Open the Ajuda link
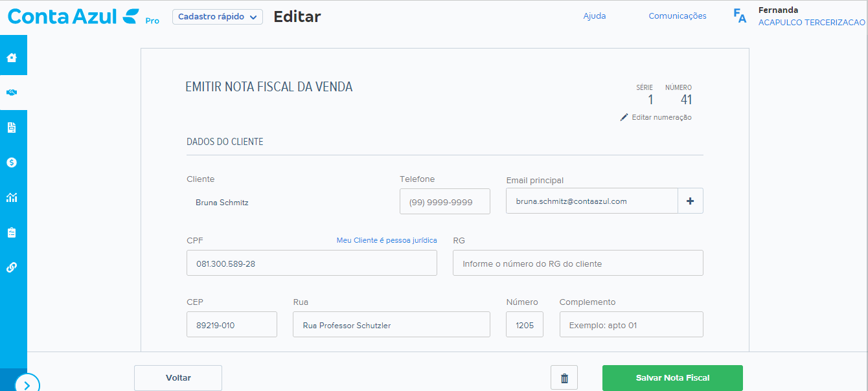Image resolution: width=868 pixels, height=391 pixels. pyautogui.click(x=595, y=16)
